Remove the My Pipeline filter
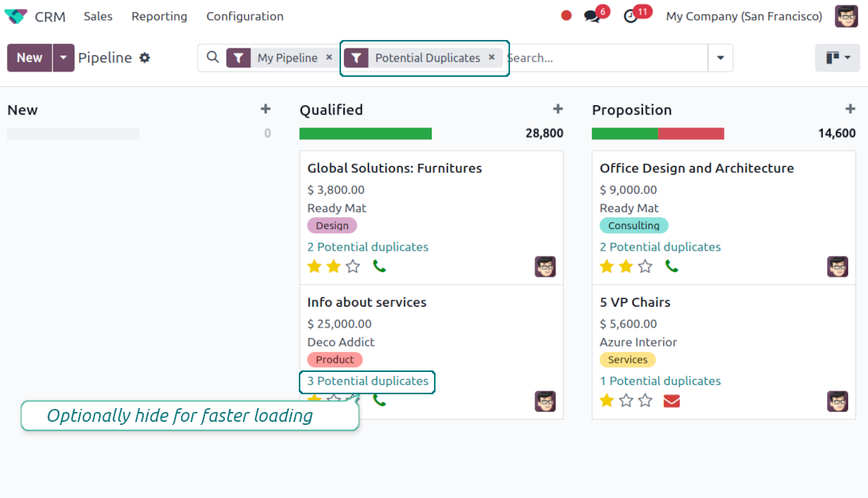The width and height of the screenshot is (868, 498). (x=329, y=58)
